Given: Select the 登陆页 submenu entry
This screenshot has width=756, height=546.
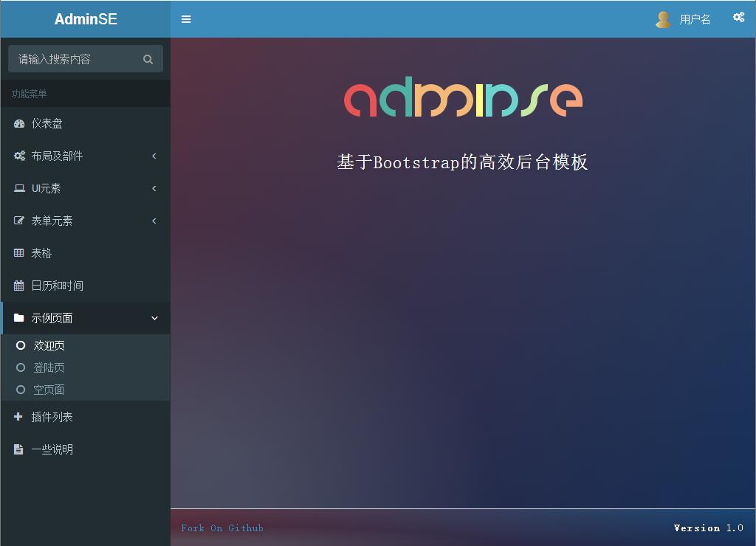Looking at the screenshot, I should (86, 367).
